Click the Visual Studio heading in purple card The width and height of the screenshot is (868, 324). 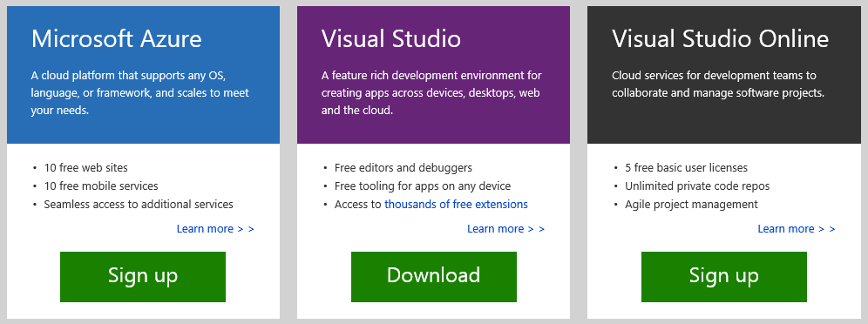tap(390, 39)
